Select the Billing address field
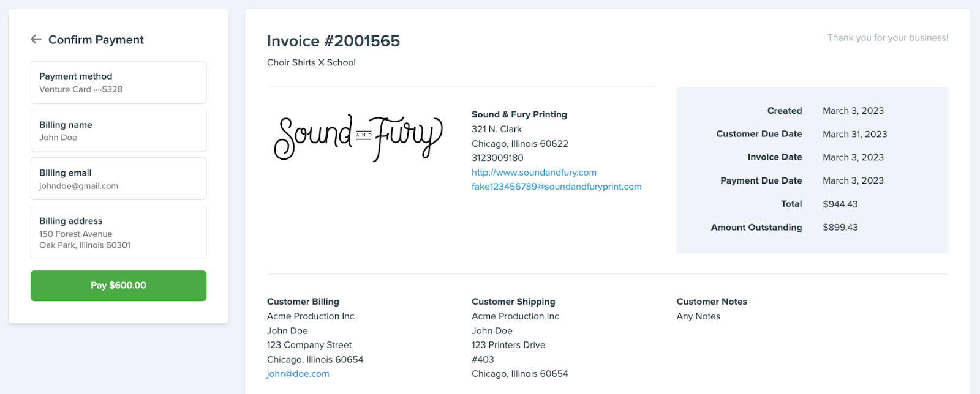 click(118, 232)
